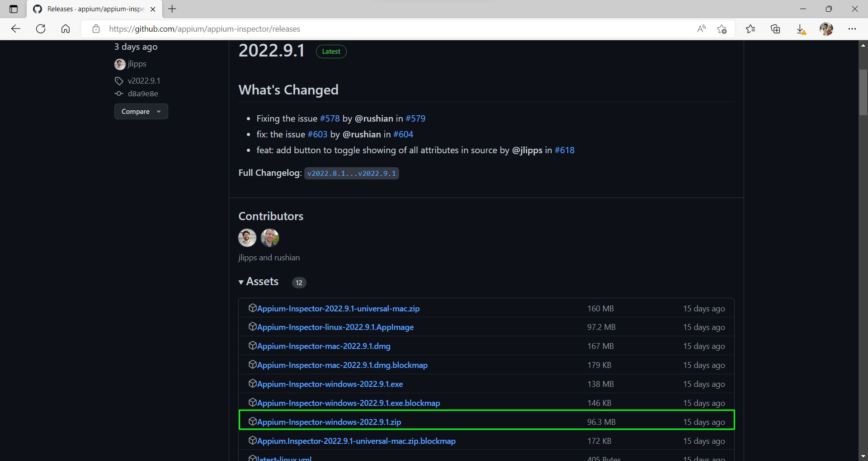Click the 96.3 MB size text
The image size is (868, 461).
(x=601, y=422)
